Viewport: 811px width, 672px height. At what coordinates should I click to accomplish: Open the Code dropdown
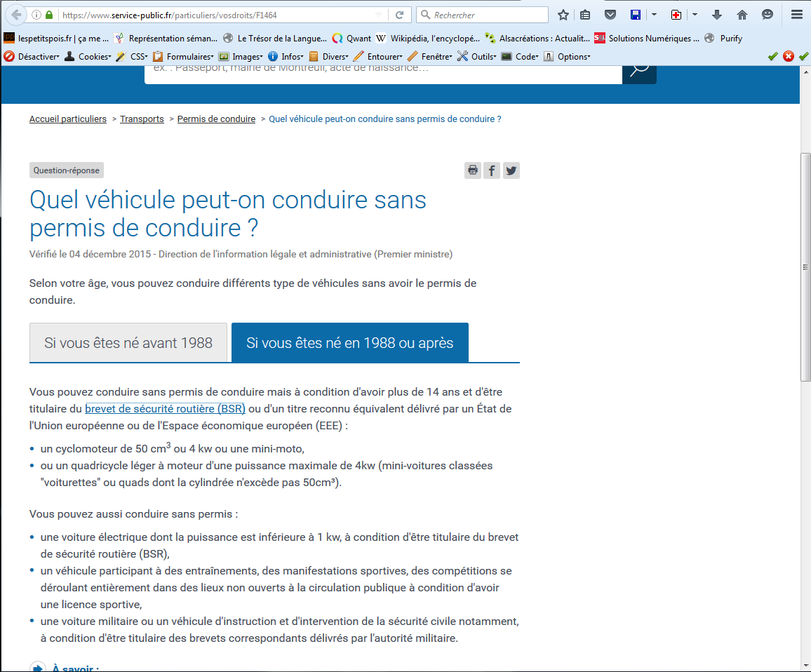pyautogui.click(x=521, y=56)
